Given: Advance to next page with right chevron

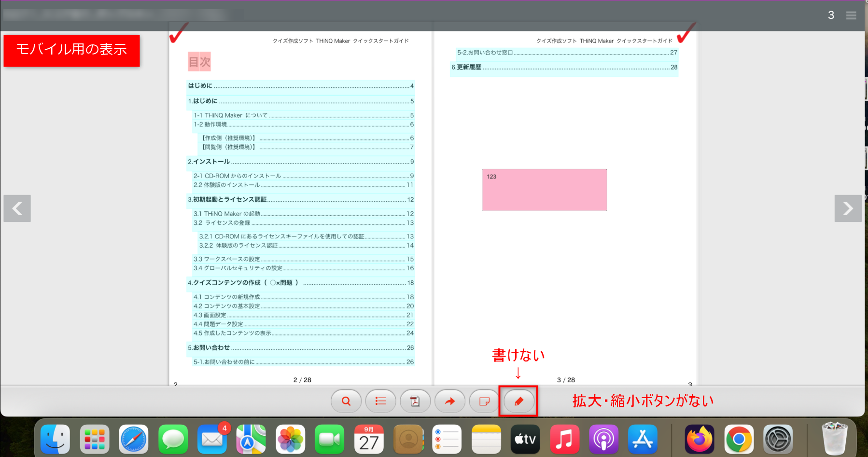Looking at the screenshot, I should pos(848,208).
